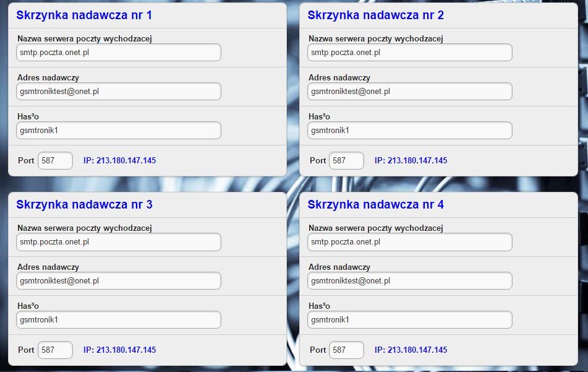Click the IP 213.180.147.145 text in mailbox 3
588x372 pixels.
tap(119, 350)
